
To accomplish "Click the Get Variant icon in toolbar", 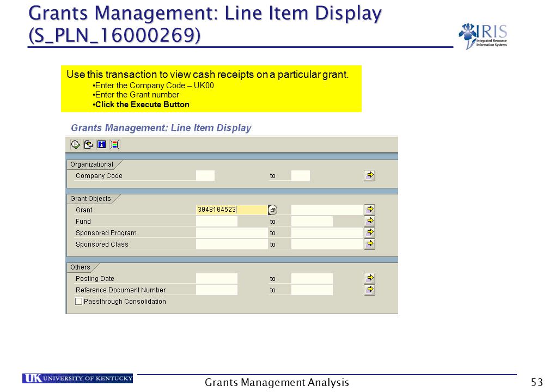I will (89, 145).
